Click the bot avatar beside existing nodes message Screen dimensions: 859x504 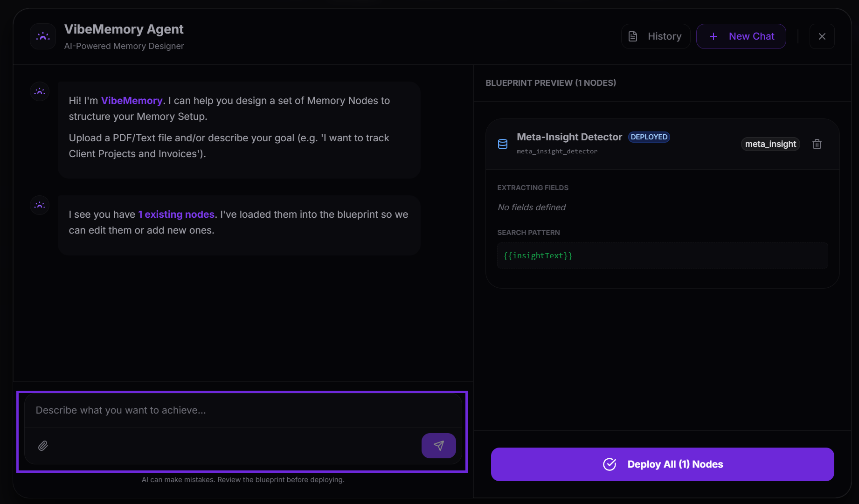[40, 205]
